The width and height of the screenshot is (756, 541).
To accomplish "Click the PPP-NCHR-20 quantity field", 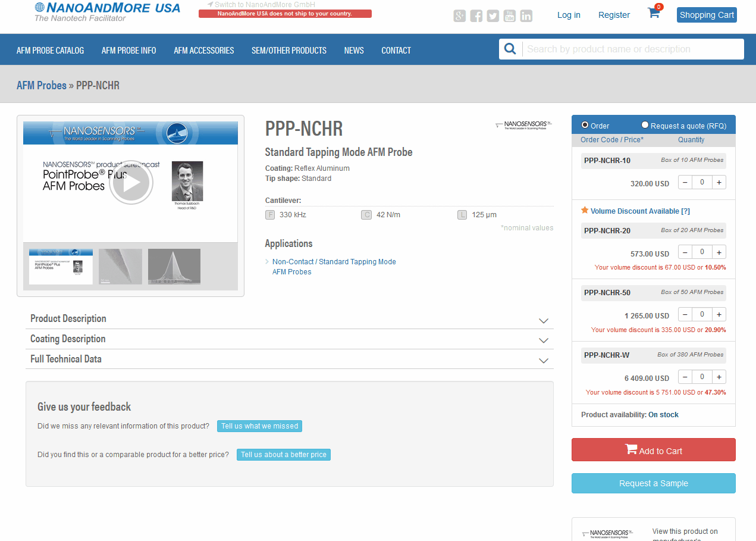I will 702,252.
